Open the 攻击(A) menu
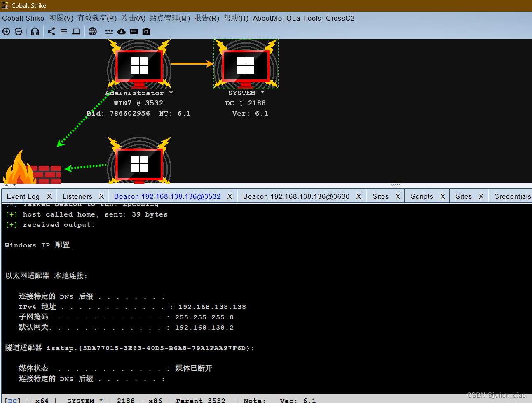 (134, 18)
